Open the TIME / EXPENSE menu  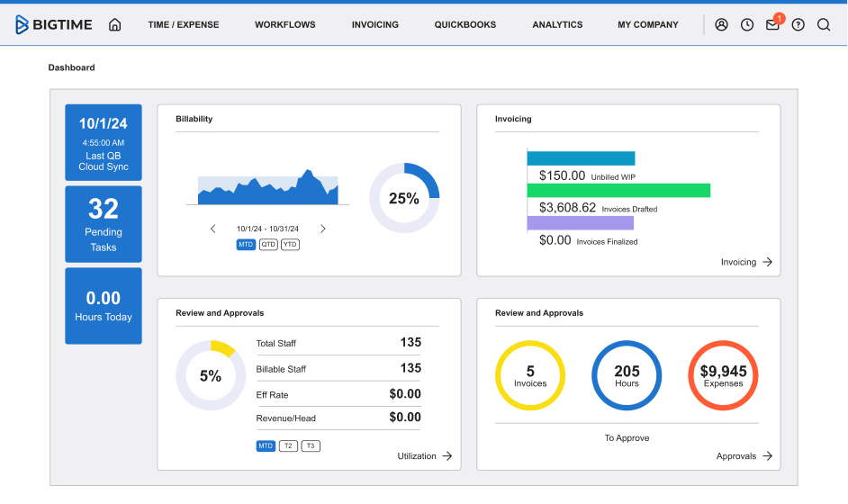(184, 25)
